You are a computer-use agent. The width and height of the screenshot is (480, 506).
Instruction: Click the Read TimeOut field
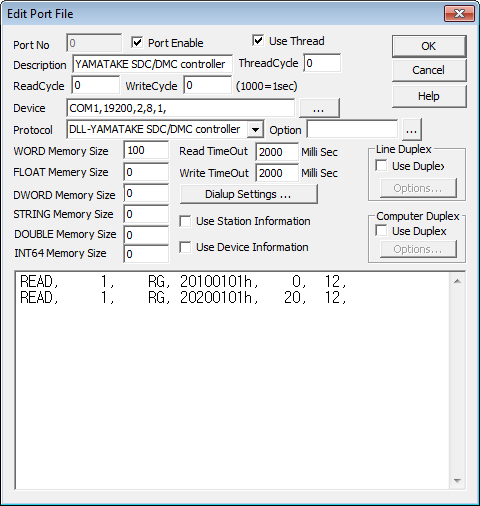[x=277, y=152]
